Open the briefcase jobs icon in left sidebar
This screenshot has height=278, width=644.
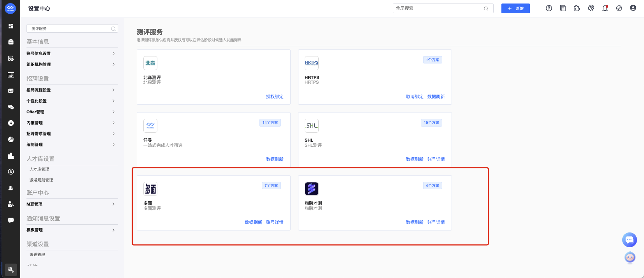click(11, 42)
